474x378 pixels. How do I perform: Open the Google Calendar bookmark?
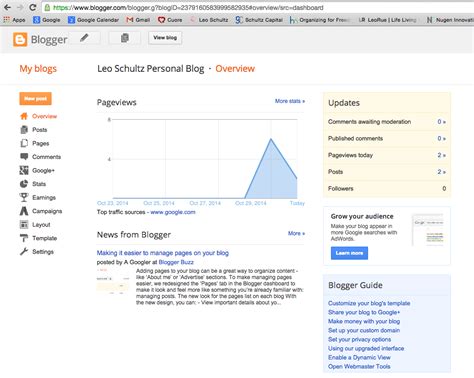tap(93, 20)
